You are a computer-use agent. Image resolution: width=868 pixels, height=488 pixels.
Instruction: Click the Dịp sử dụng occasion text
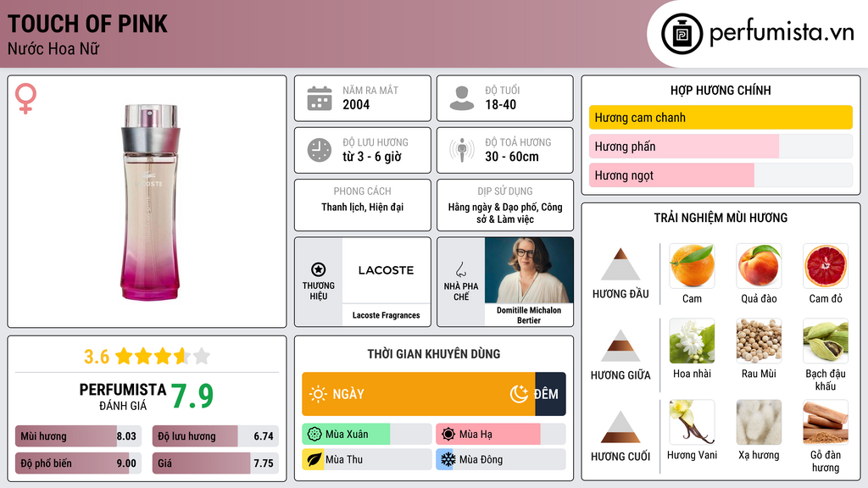[x=505, y=213]
